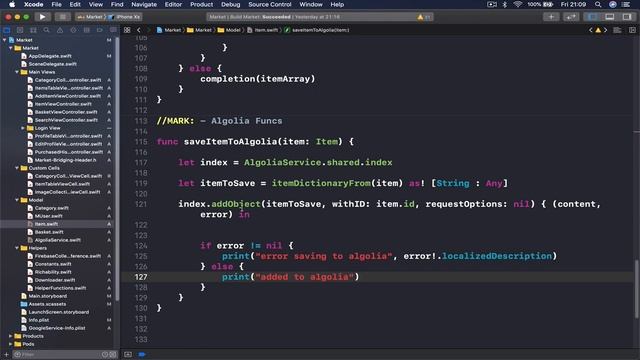This screenshot has height=360, width=640.
Task: Open the related items grid icon
Action: coord(127,30)
